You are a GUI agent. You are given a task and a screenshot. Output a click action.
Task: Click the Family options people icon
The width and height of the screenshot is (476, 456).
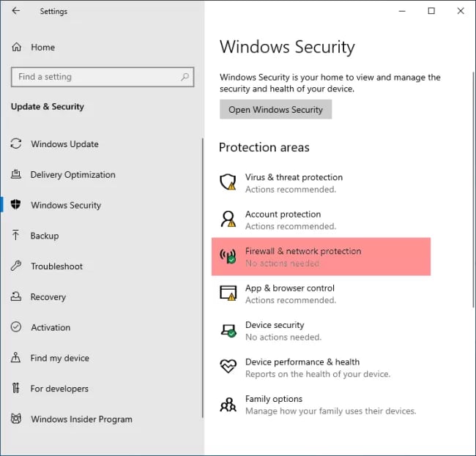pyautogui.click(x=228, y=405)
